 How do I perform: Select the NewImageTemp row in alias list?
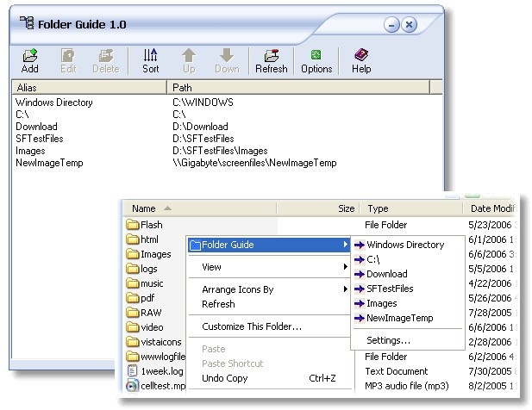tap(49, 162)
